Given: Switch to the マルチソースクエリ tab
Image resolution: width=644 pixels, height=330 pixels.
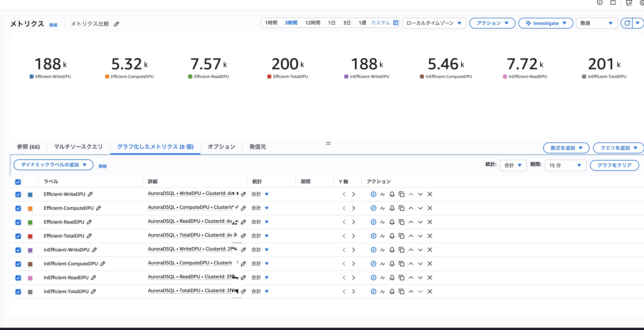Looking at the screenshot, I should (x=78, y=147).
